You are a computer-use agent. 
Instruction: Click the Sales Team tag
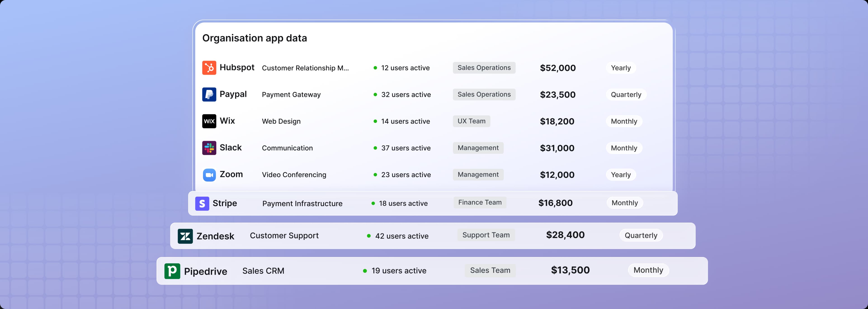490,270
